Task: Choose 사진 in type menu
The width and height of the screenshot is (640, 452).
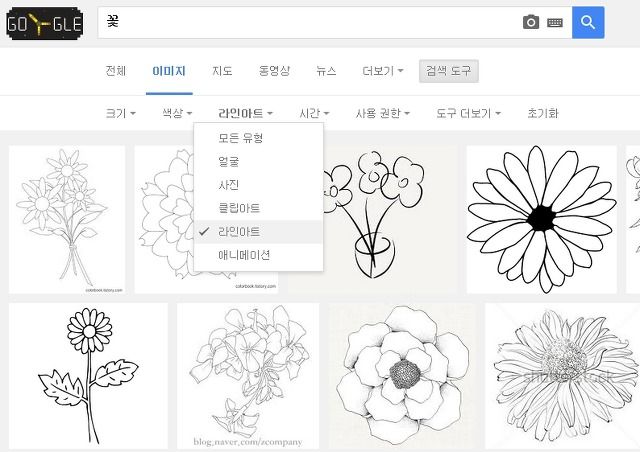Action: click(x=258, y=185)
